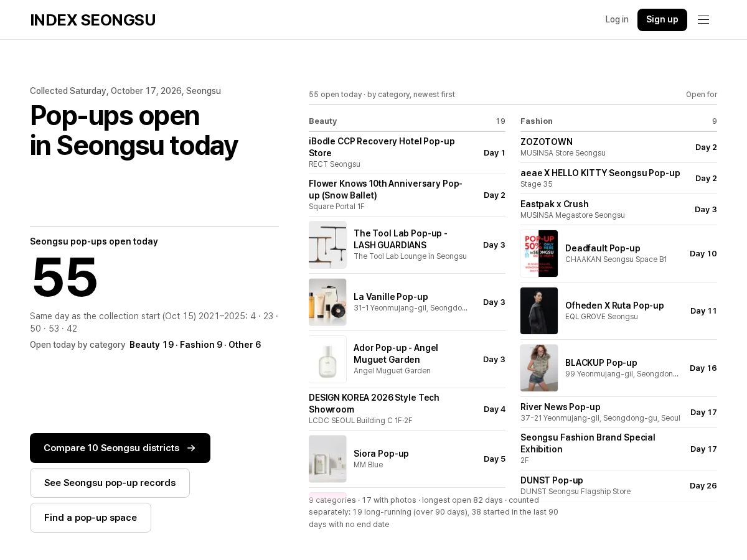Open Flower Knows 10th Anniversary Pop-up entry
Viewport: 747px width, 560px height.
point(407,195)
